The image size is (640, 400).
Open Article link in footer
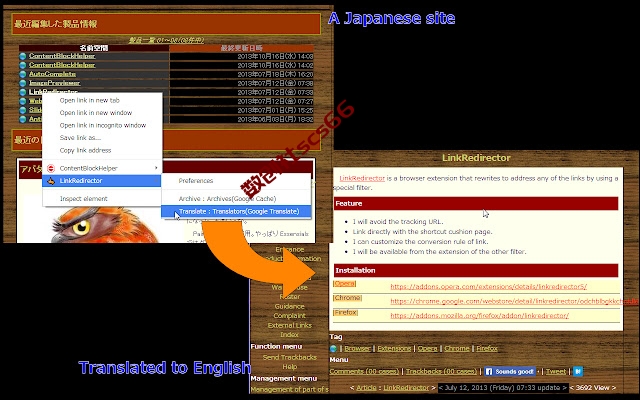pyautogui.click(x=366, y=388)
